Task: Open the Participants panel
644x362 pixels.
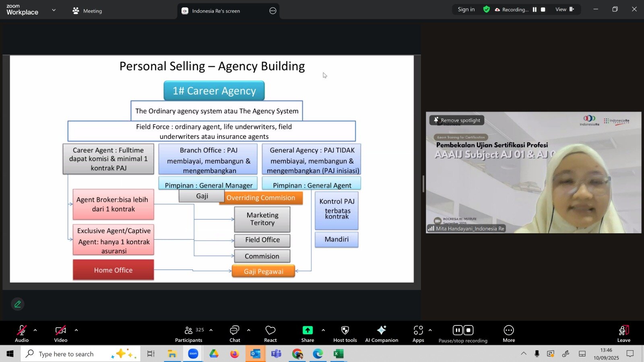Action: pyautogui.click(x=188, y=333)
